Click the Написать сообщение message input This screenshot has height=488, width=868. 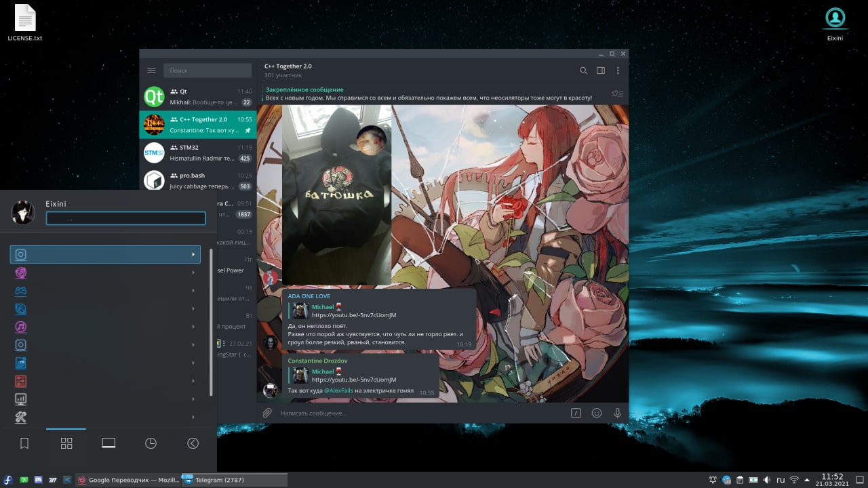coord(420,413)
